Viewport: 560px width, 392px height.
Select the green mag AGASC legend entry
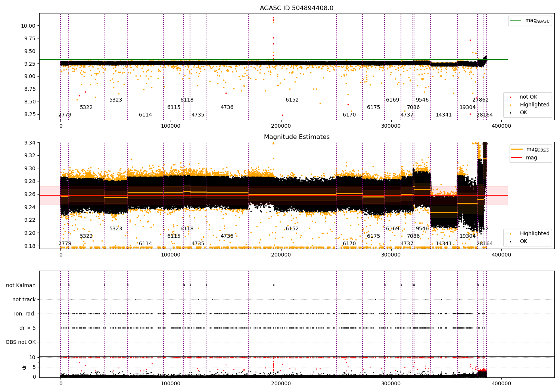[530, 21]
